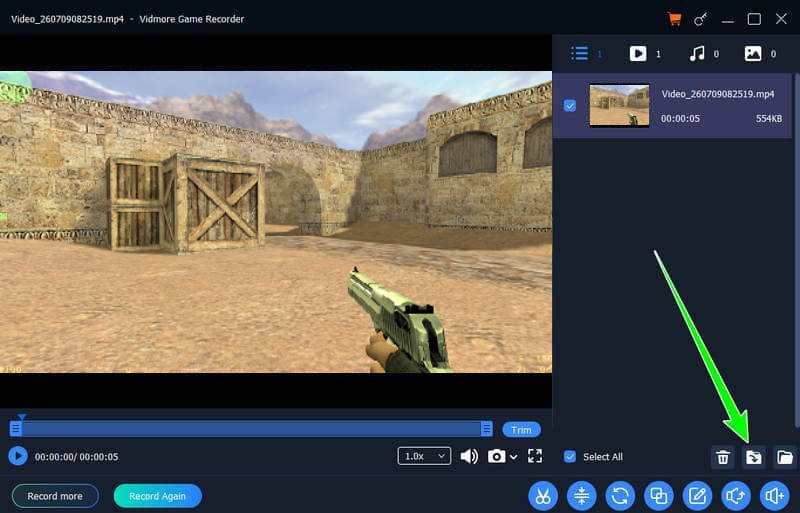Expand the snapshot options arrow
This screenshot has height=513, width=800.
[514, 457]
